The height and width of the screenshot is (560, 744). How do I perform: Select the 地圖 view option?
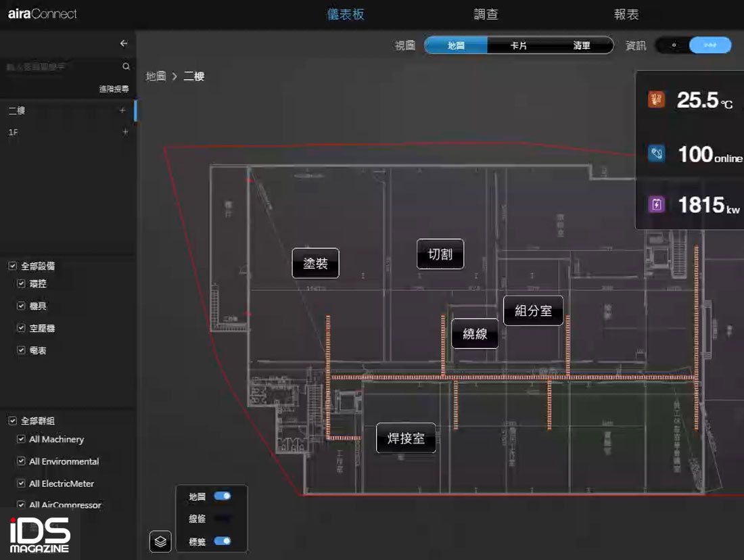(x=456, y=45)
